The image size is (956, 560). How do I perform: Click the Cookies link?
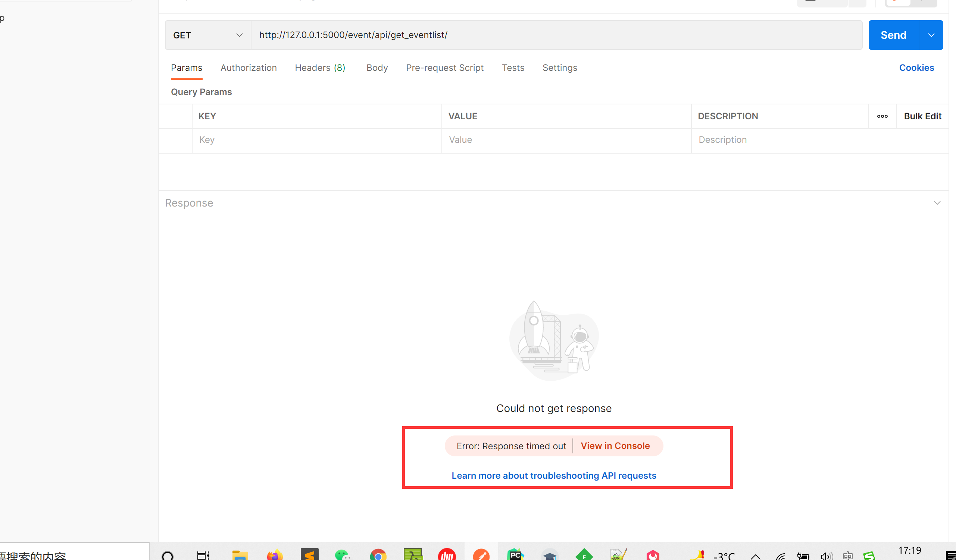[x=916, y=67]
